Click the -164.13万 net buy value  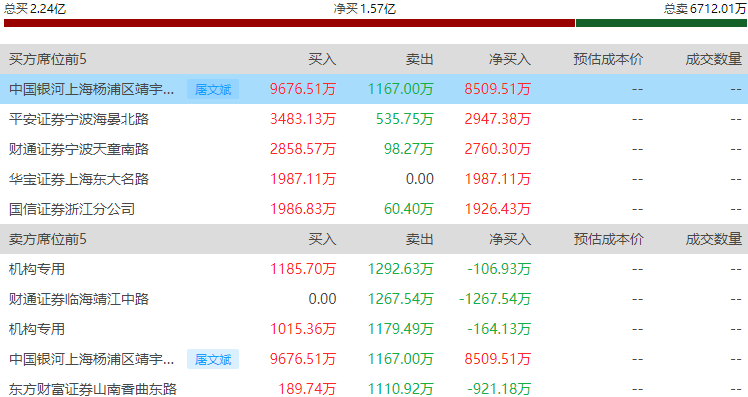[x=499, y=329]
